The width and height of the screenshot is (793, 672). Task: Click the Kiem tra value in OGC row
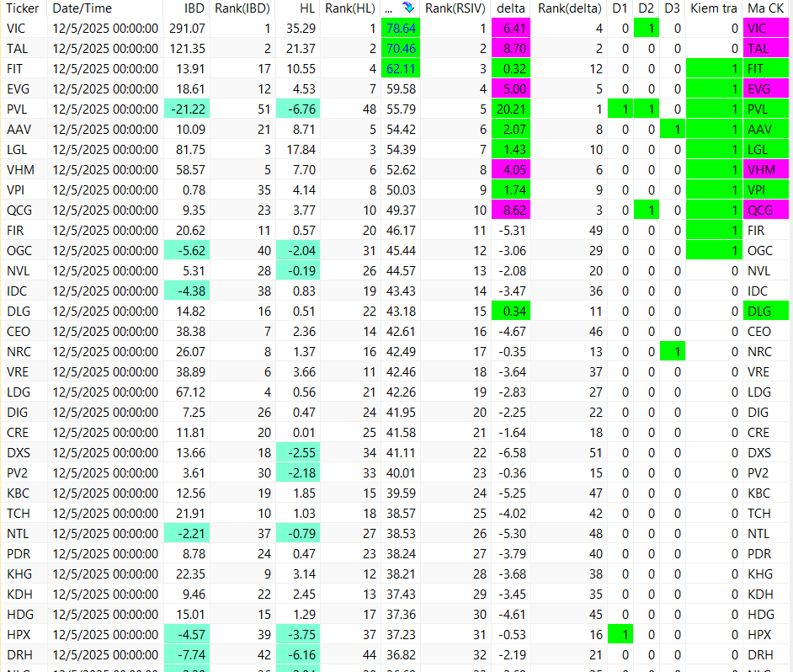coord(714,250)
